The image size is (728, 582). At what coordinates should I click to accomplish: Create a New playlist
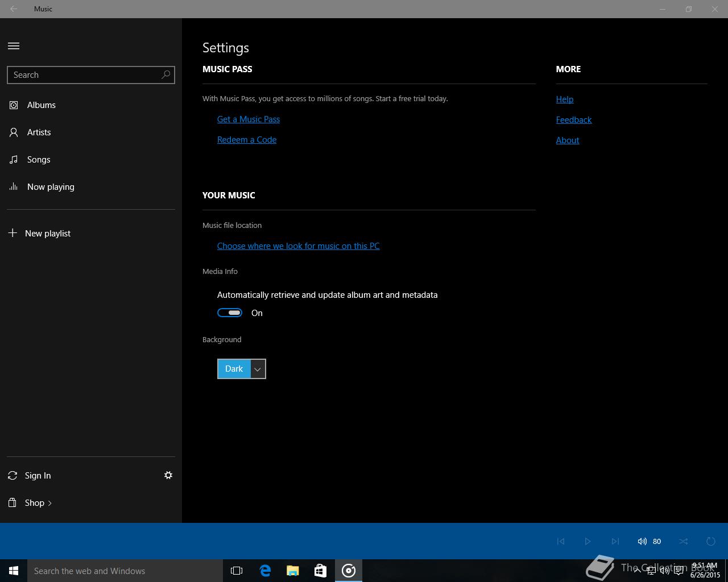pyautogui.click(x=91, y=234)
